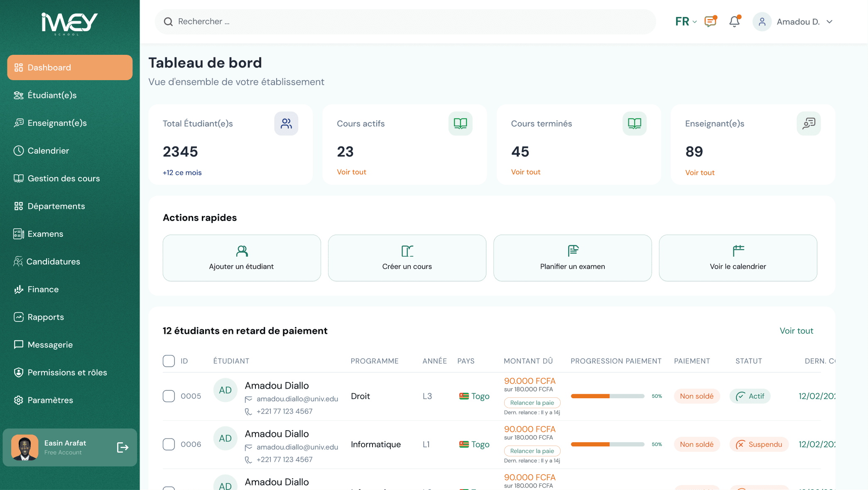Image resolution: width=868 pixels, height=490 pixels.
Task: Click Non soldé badge for student 0005
Action: pos(696,396)
